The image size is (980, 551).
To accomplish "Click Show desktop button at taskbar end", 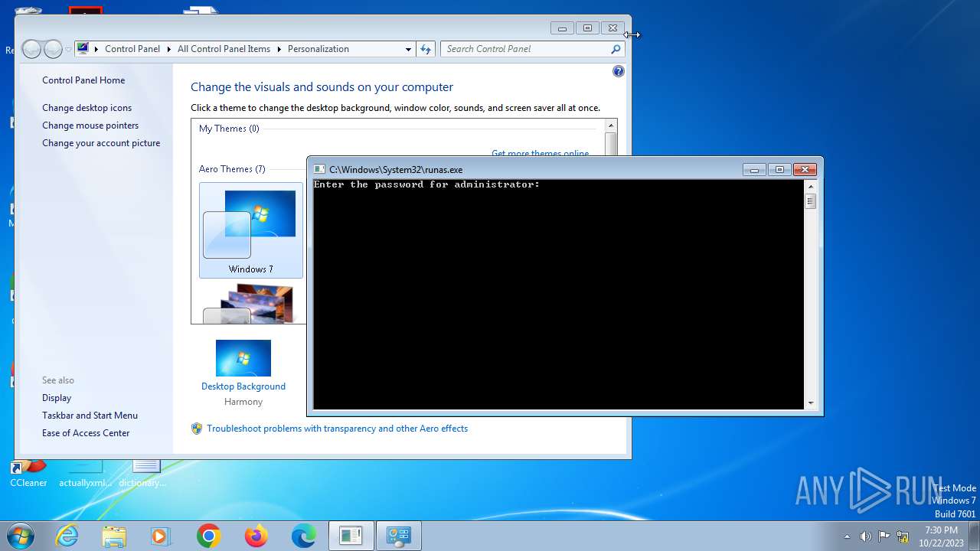I will click(974, 536).
